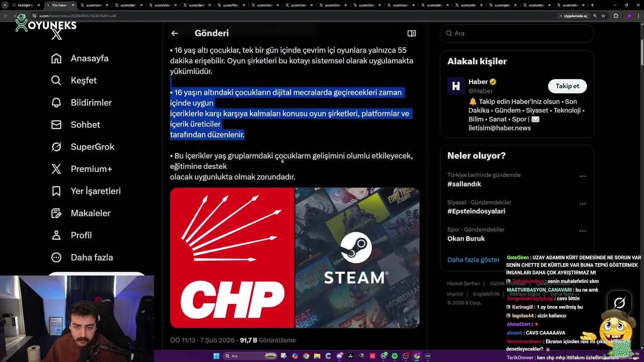Click 91,7 B Görüntüleme view count
The height and width of the screenshot is (362, 644).
[x=268, y=340]
